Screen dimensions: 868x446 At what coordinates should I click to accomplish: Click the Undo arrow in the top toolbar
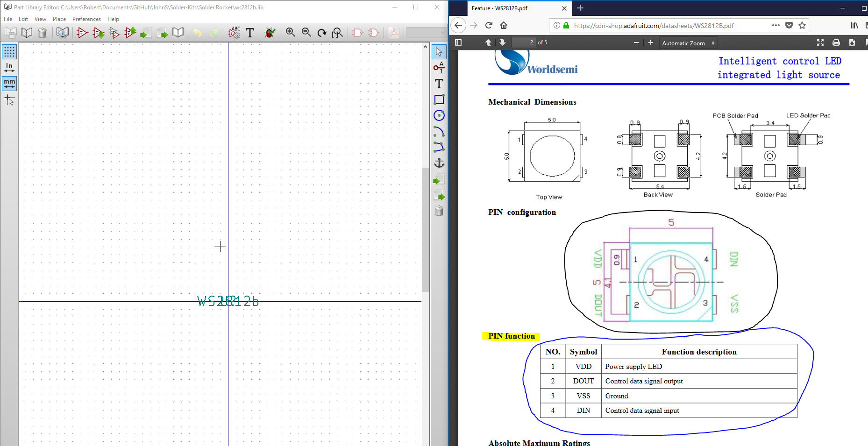tap(198, 33)
